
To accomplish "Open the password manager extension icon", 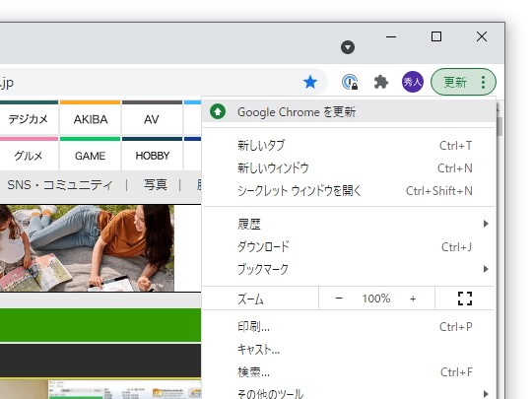I will pyautogui.click(x=350, y=82).
